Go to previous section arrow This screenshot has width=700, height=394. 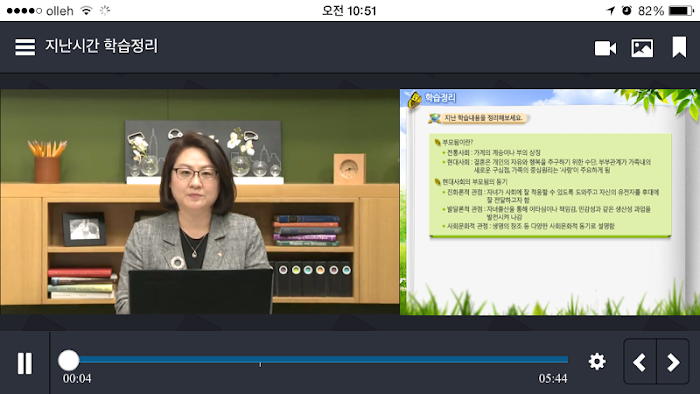click(x=640, y=362)
